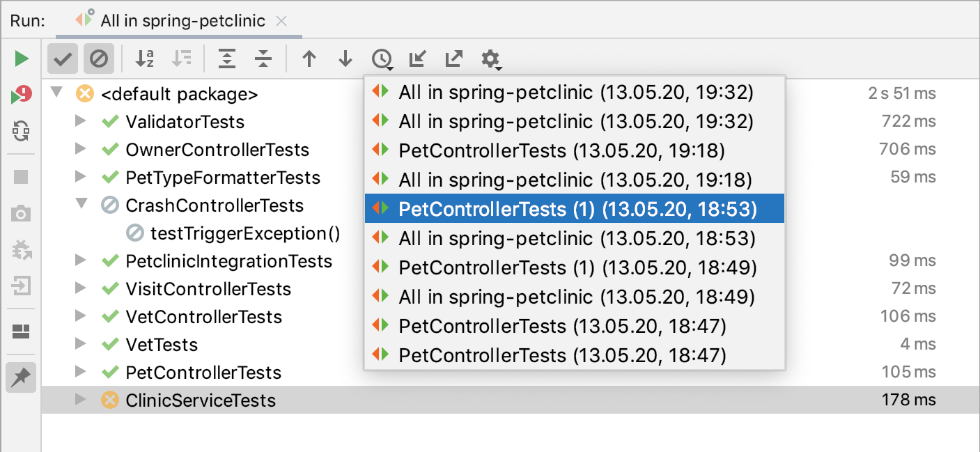
Task: Open import test results icon
Action: (417, 59)
